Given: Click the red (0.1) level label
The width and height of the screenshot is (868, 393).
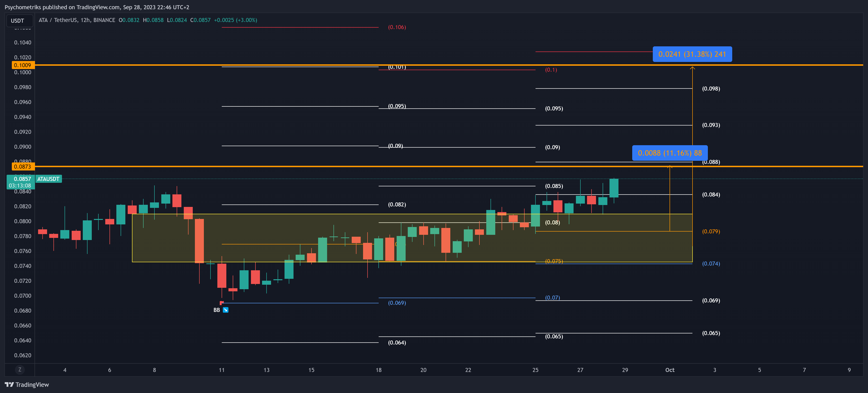Looking at the screenshot, I should coord(551,70).
